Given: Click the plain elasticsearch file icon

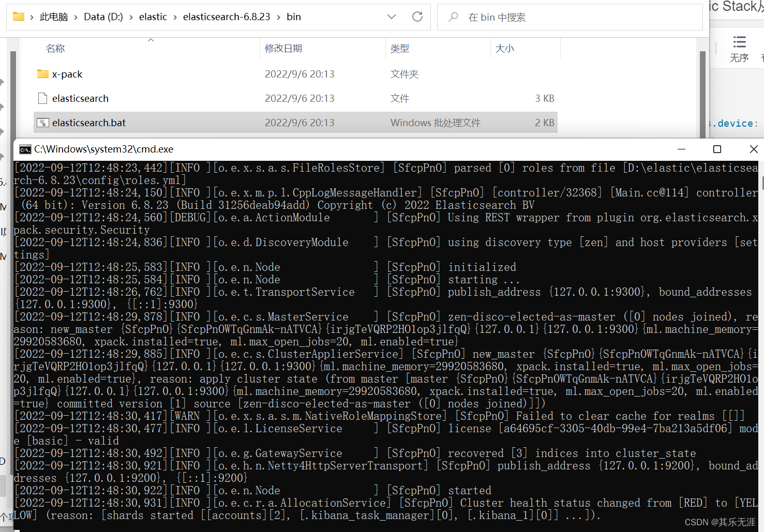Looking at the screenshot, I should (42, 98).
